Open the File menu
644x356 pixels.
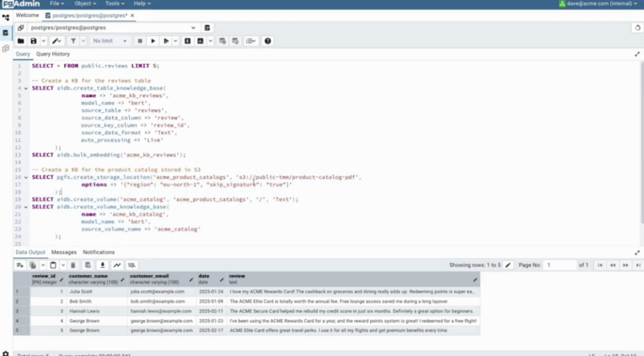tap(57, 4)
